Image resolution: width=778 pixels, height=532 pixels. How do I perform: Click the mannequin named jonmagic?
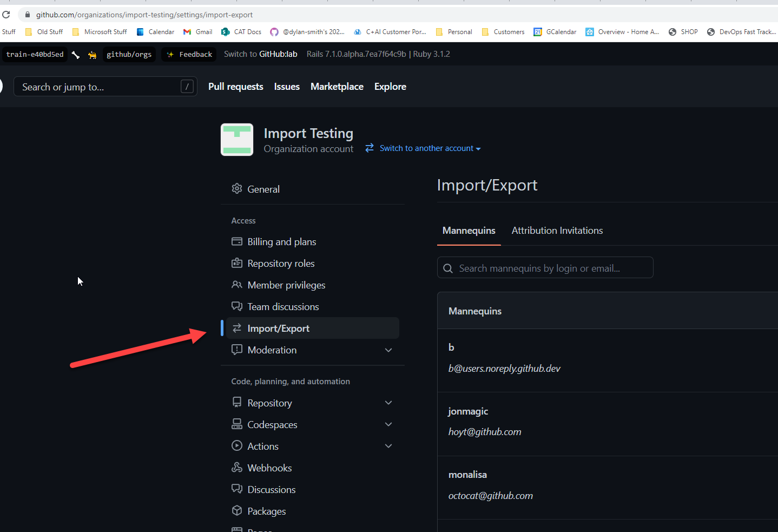click(468, 411)
